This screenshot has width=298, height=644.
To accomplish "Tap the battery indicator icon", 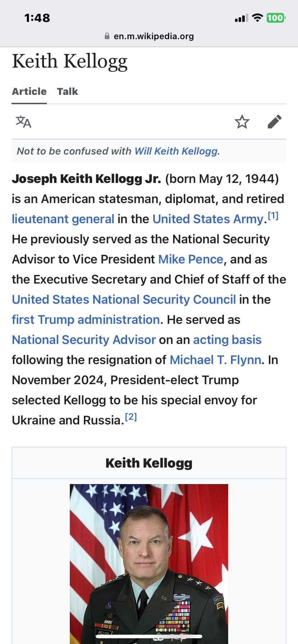I will (x=276, y=18).
